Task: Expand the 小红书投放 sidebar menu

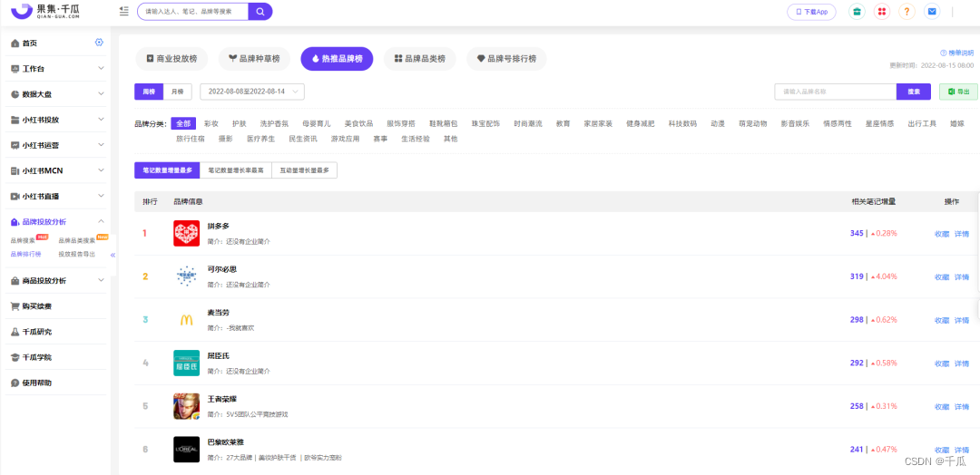Action: pyautogui.click(x=57, y=120)
